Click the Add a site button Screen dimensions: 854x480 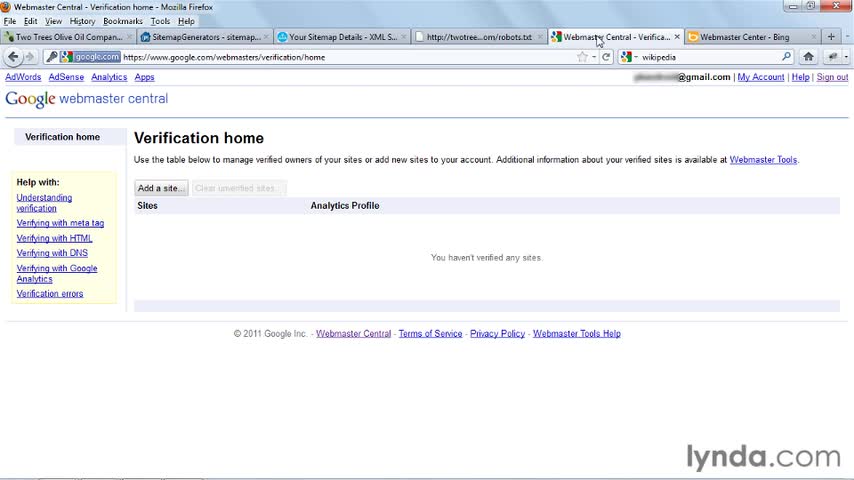coord(161,188)
